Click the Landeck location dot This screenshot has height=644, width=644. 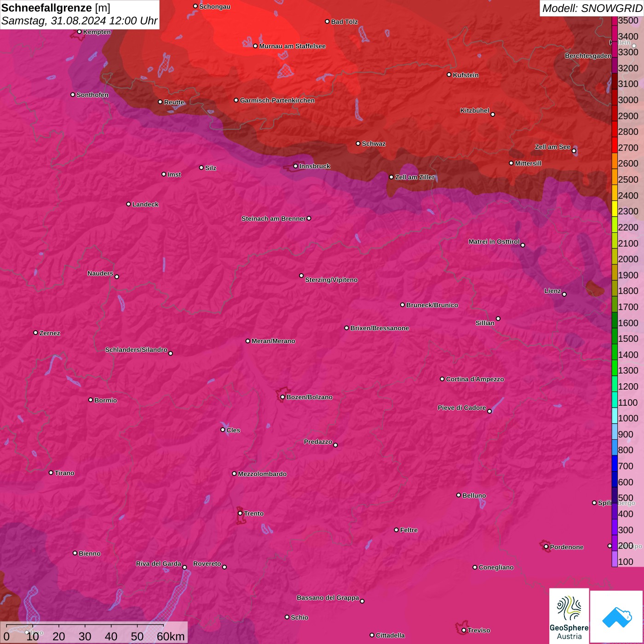pos(128,204)
